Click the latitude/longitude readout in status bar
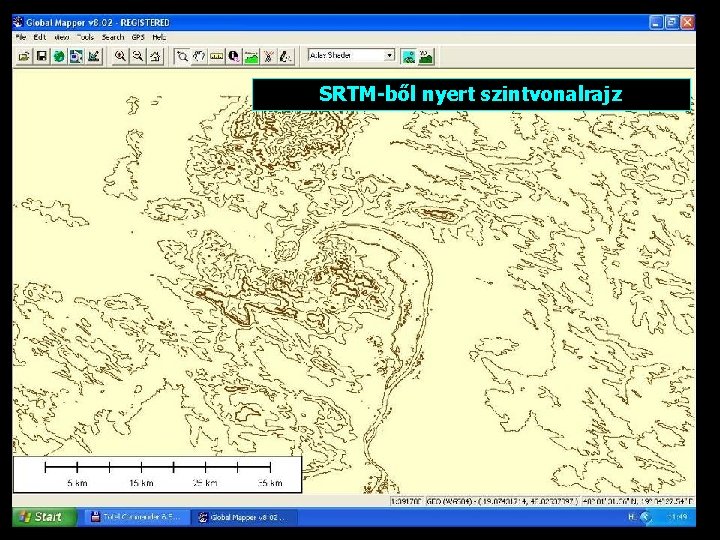 (638, 501)
